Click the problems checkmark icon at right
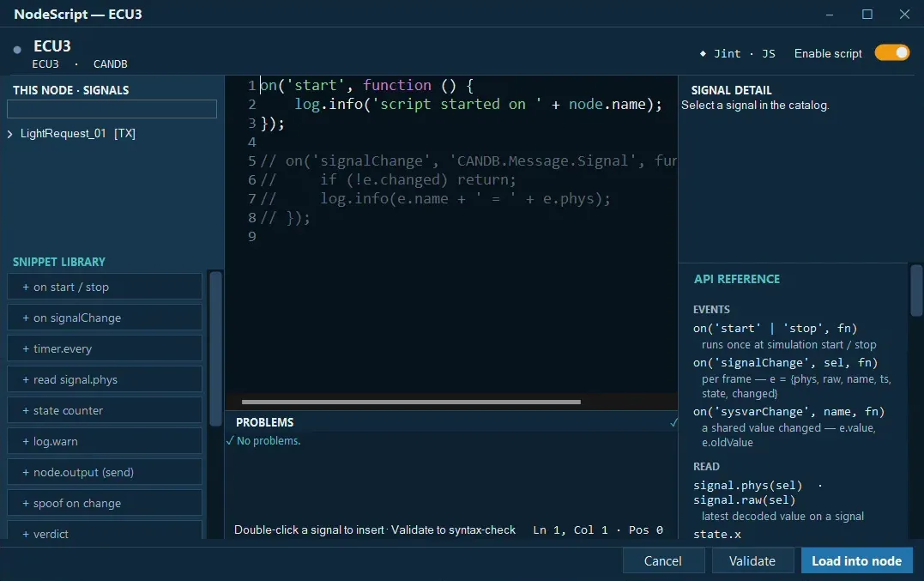This screenshot has width=924, height=581. (673, 422)
